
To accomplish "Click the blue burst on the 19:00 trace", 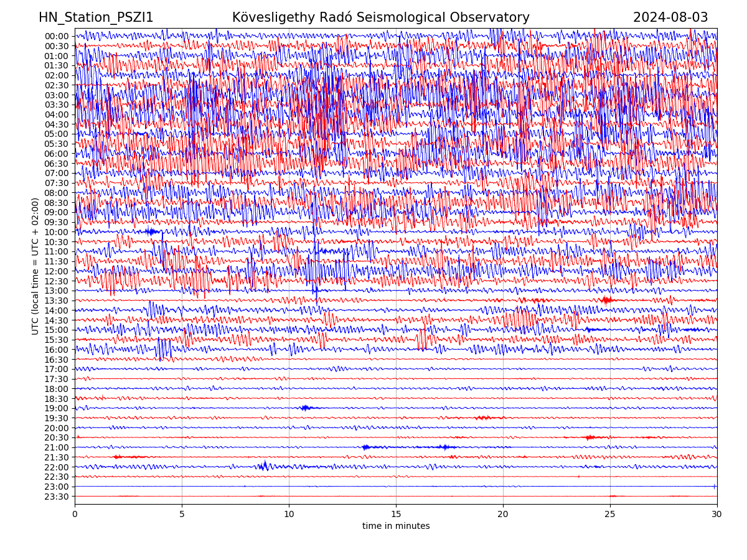I will pyautogui.click(x=306, y=408).
